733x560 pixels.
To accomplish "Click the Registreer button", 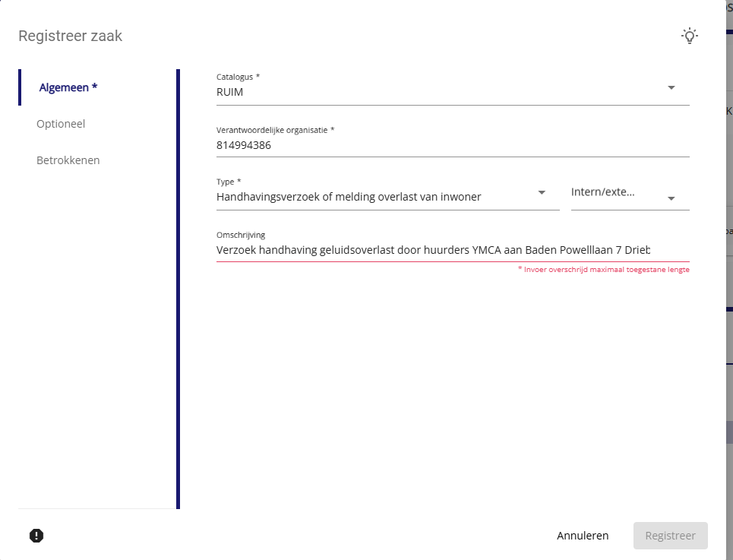I will click(x=670, y=536).
